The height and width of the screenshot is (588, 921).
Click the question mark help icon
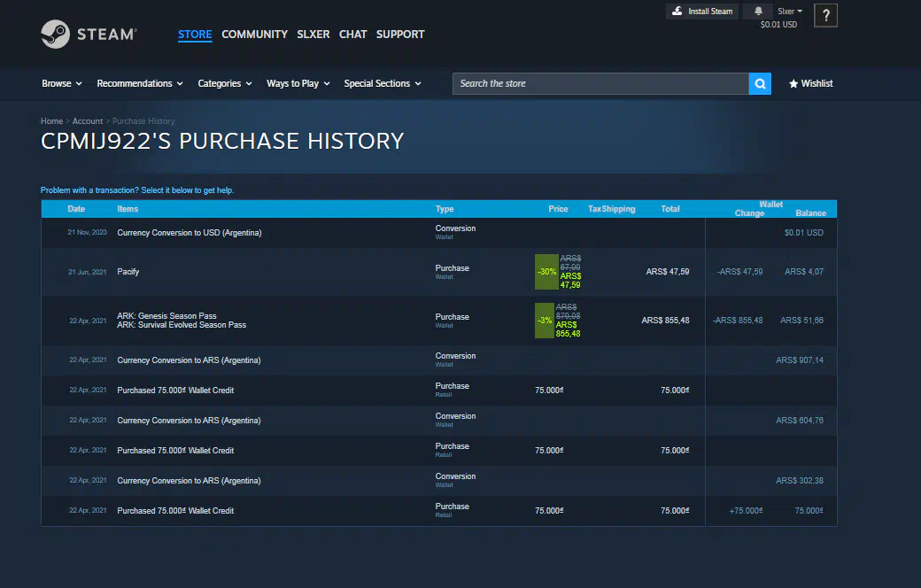coord(825,15)
